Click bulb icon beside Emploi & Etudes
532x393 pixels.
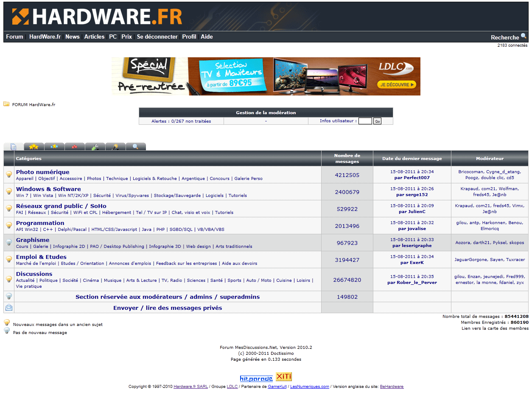(x=9, y=259)
